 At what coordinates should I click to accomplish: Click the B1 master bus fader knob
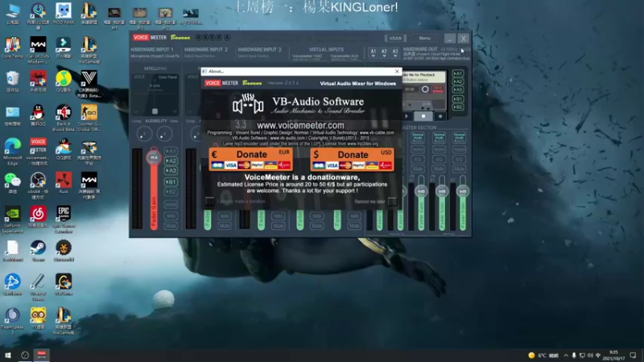coord(442,191)
